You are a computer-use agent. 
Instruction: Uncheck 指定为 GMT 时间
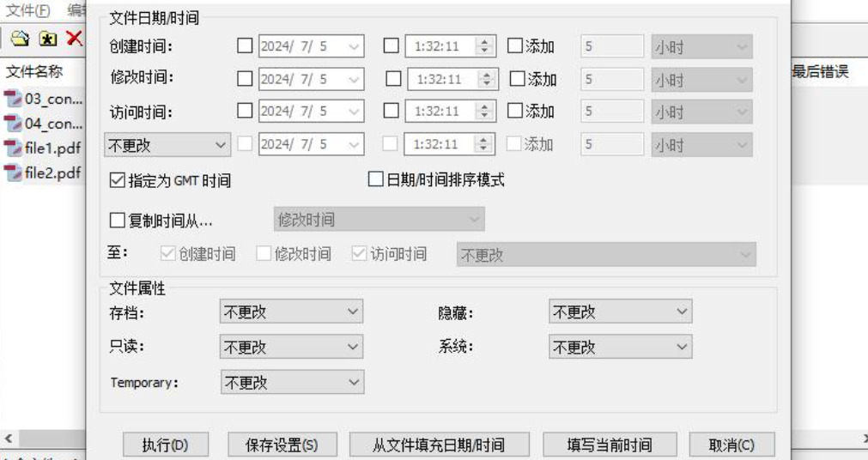[x=118, y=180]
